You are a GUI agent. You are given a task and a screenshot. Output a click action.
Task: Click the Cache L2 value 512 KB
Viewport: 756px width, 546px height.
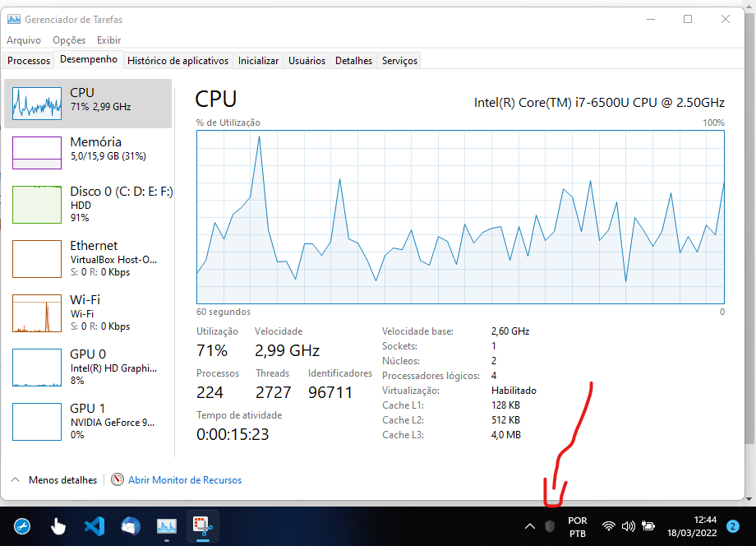505,420
